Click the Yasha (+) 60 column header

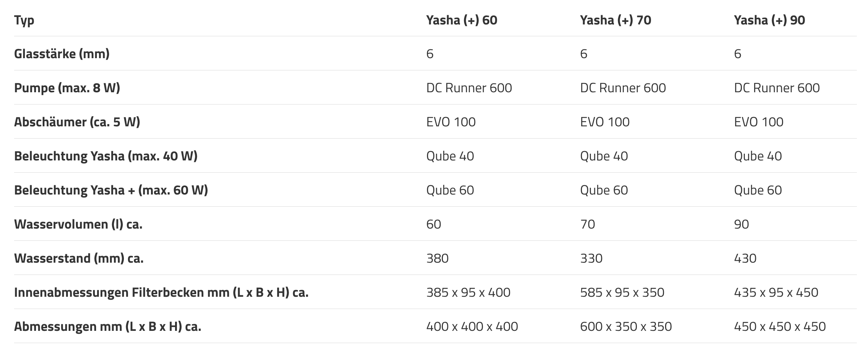[461, 20]
